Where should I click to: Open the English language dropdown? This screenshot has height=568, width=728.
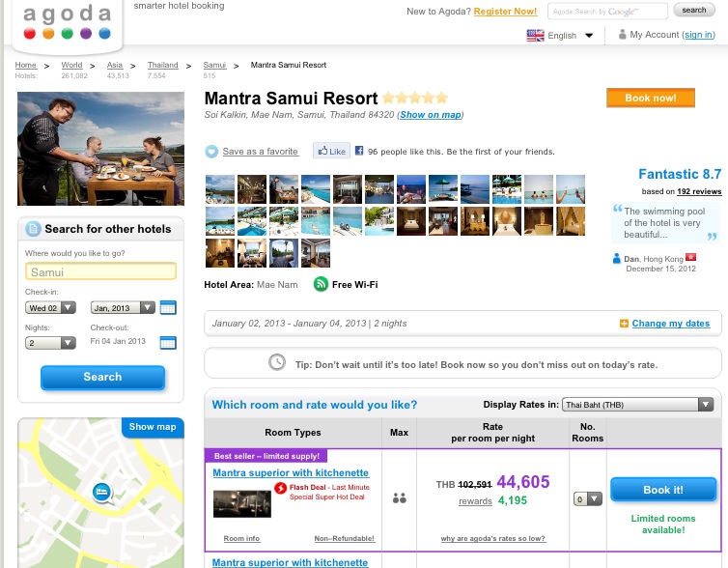[569, 36]
